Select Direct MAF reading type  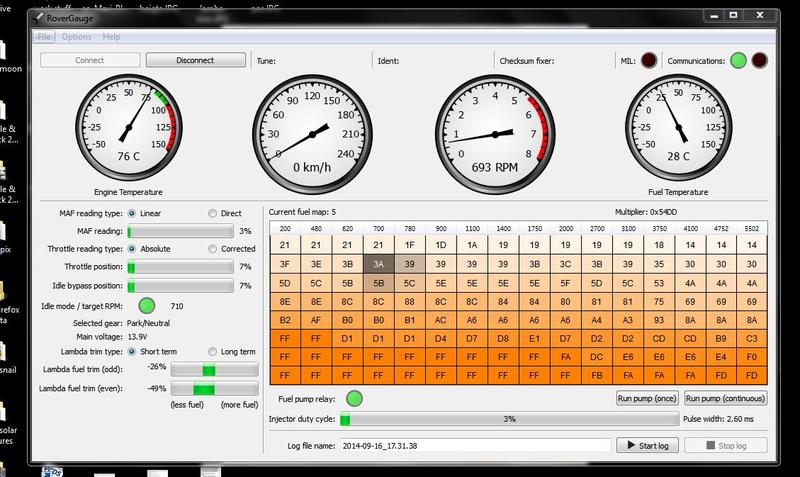[x=211, y=213]
